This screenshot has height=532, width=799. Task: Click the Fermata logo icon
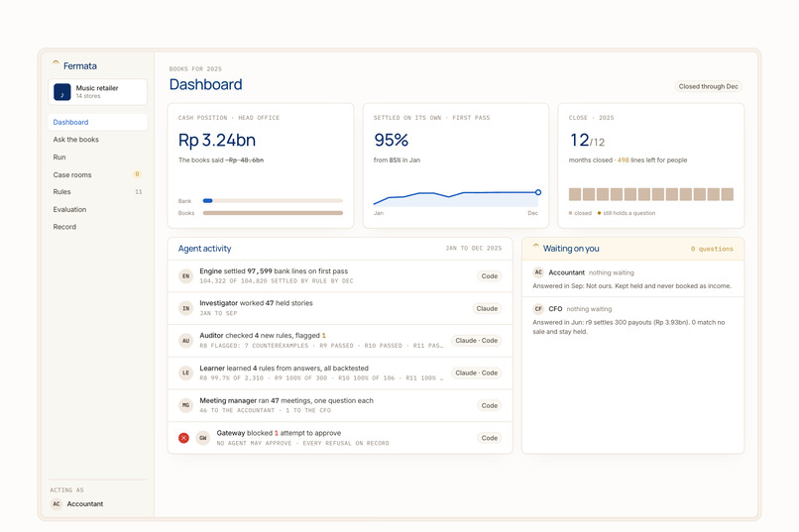[x=56, y=63]
